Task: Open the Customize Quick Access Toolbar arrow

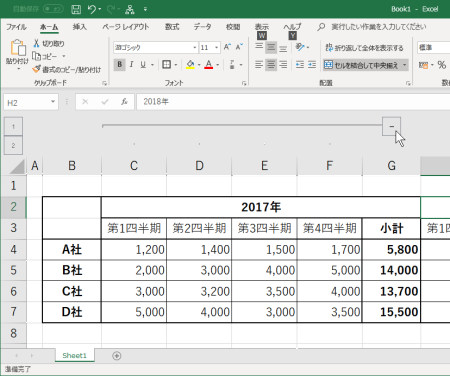Action: click(145, 9)
